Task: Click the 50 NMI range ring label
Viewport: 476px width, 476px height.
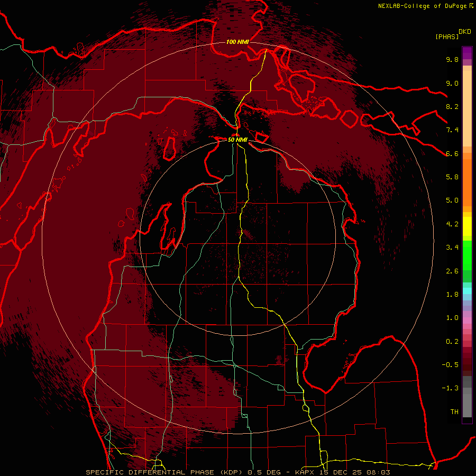Action: pyautogui.click(x=237, y=140)
